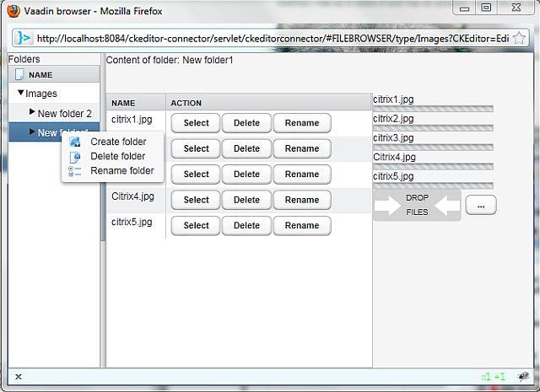The width and height of the screenshot is (540, 392).
Task: Click Content of folder: New folder1 caption
Action: point(170,60)
